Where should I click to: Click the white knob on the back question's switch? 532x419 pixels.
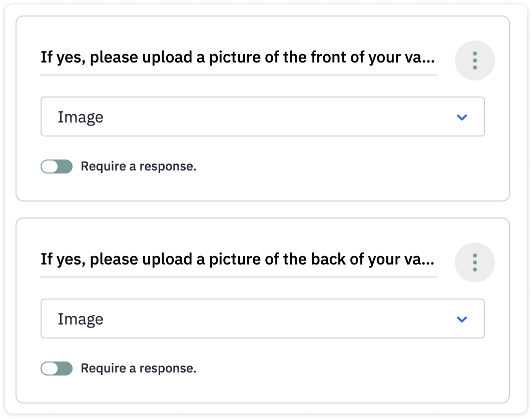(50, 368)
